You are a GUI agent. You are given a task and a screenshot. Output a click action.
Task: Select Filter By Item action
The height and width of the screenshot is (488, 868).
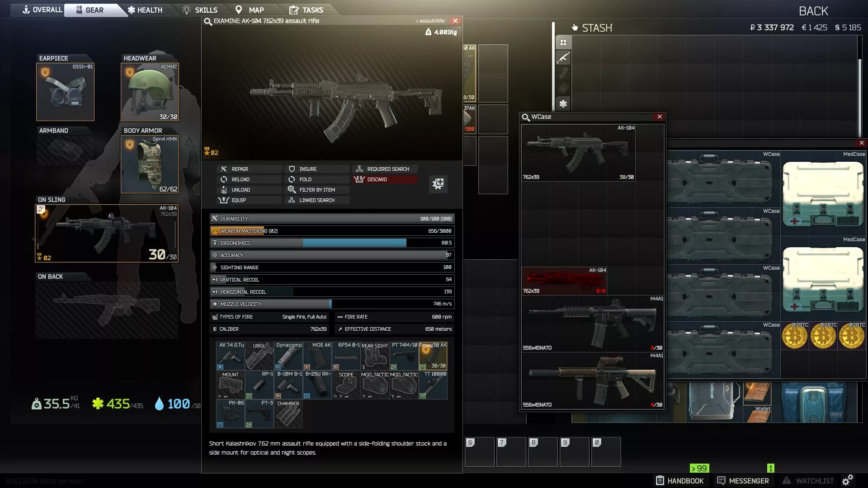pos(317,189)
